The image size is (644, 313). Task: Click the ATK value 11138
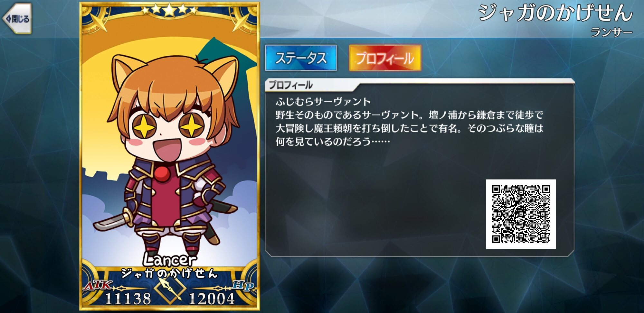pos(128,299)
